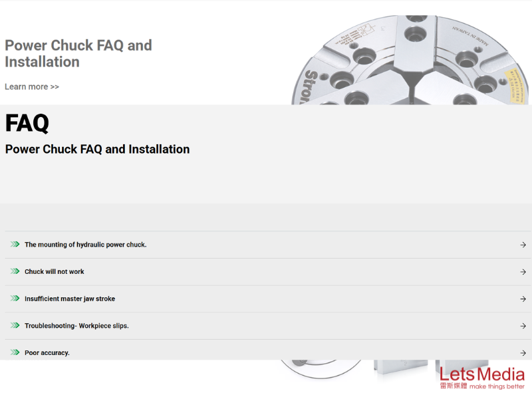Open "Chuck will not work" FAQ entry
The height and width of the screenshot is (399, 532).
coord(55,272)
